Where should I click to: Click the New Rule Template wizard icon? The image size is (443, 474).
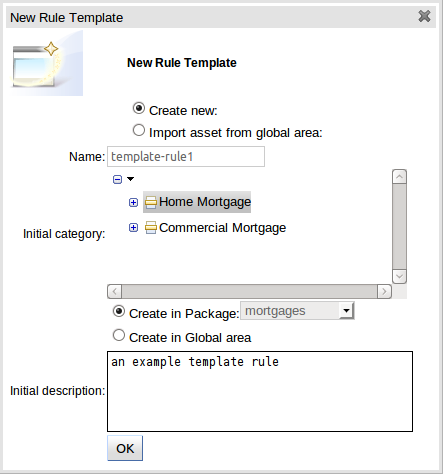click(x=46, y=63)
